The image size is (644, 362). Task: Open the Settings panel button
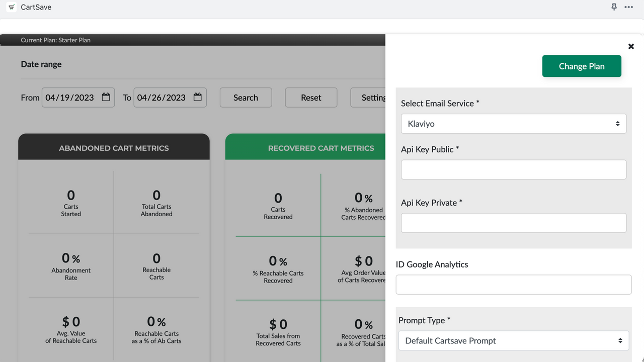tap(373, 97)
